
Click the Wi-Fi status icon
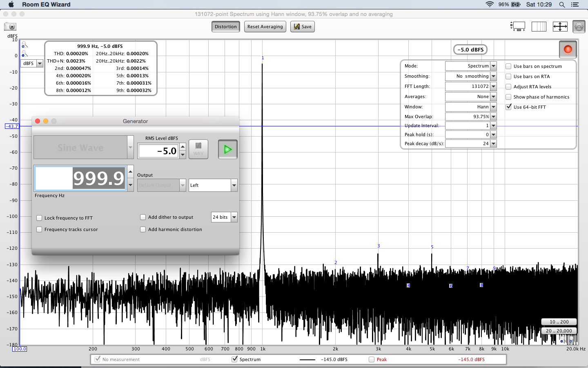490,4
